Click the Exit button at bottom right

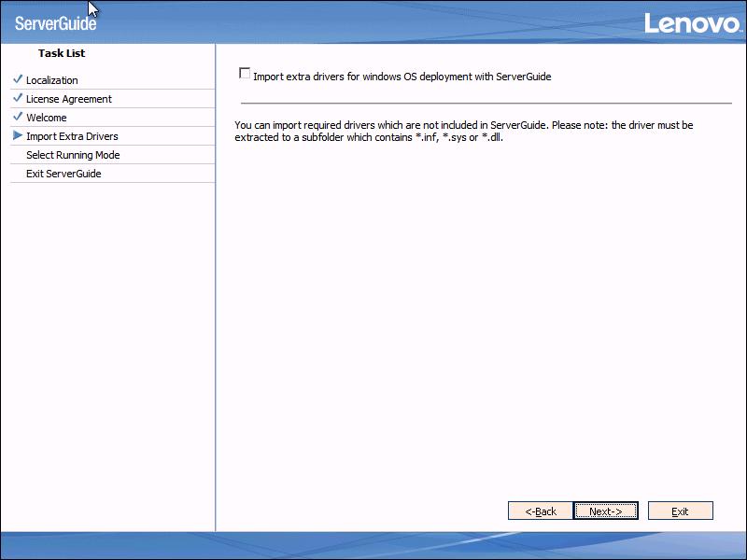(x=680, y=511)
